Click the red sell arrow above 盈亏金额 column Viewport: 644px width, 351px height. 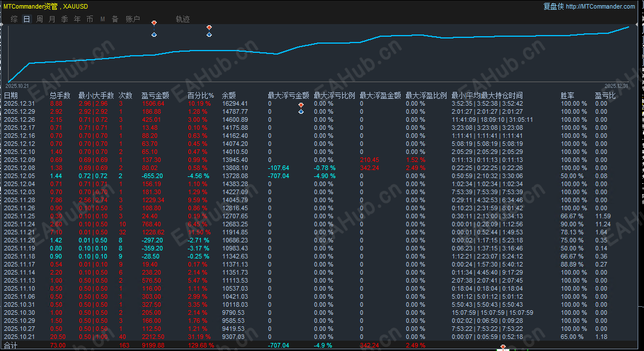(154, 23)
